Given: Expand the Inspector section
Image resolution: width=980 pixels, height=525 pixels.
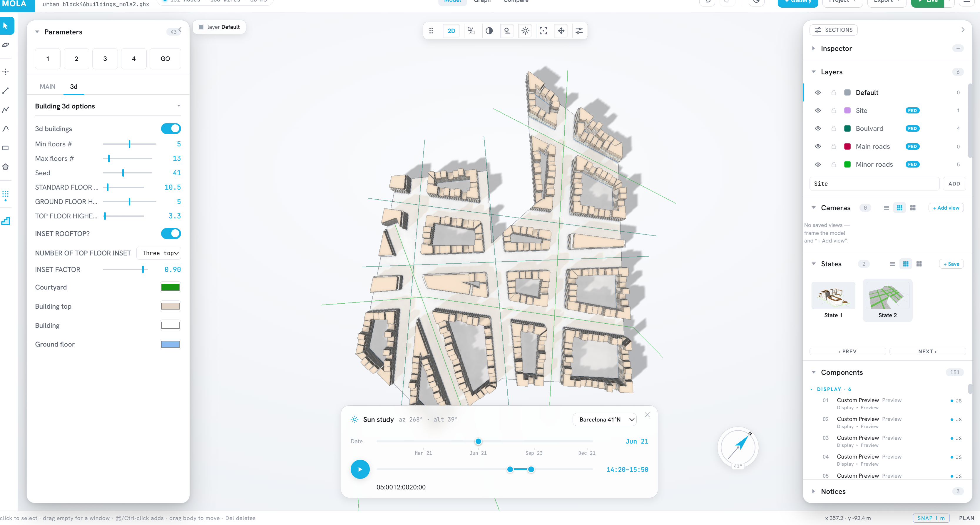Looking at the screenshot, I should [814, 48].
